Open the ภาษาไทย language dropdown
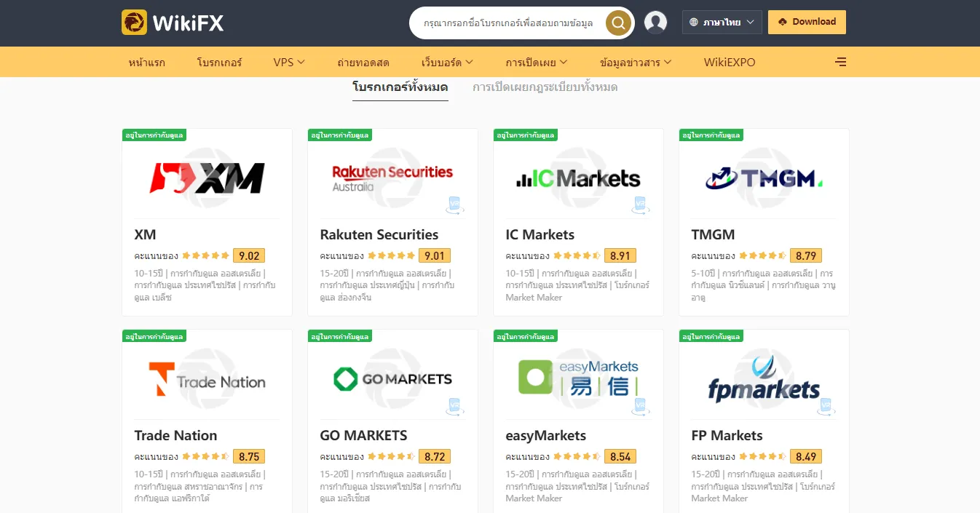The image size is (980, 513). tap(722, 23)
